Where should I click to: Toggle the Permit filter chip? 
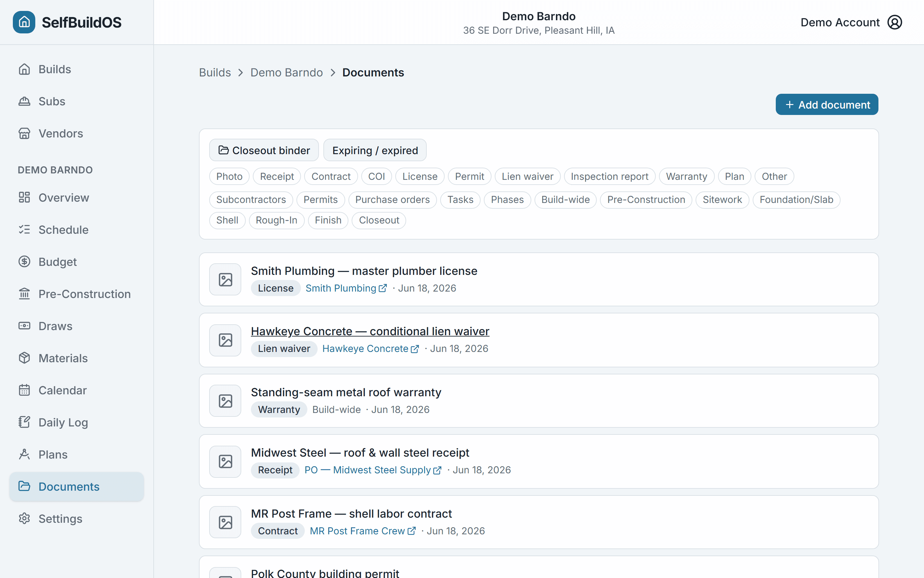[470, 176]
